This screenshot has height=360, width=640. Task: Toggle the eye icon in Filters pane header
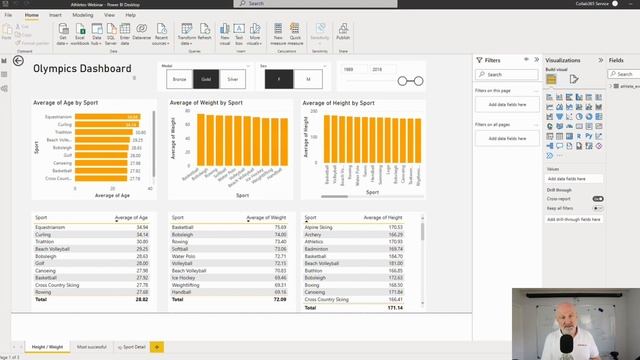[x=526, y=60]
